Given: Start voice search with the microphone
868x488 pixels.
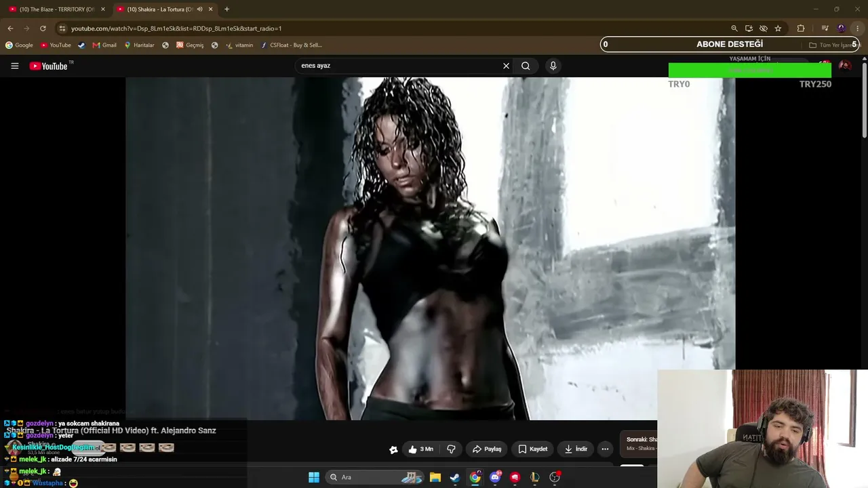Looking at the screenshot, I should click(x=553, y=66).
